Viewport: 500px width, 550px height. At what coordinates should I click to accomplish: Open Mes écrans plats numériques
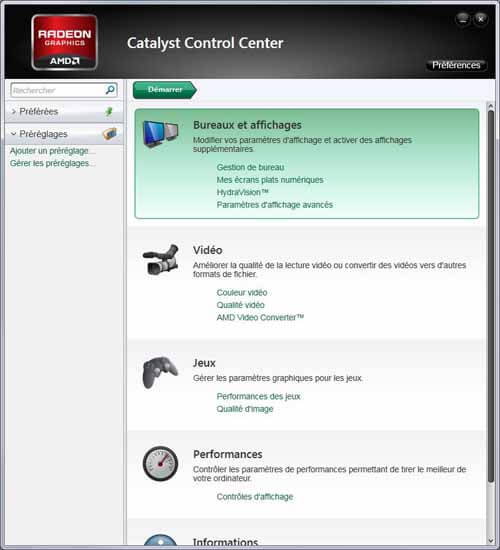[270, 180]
